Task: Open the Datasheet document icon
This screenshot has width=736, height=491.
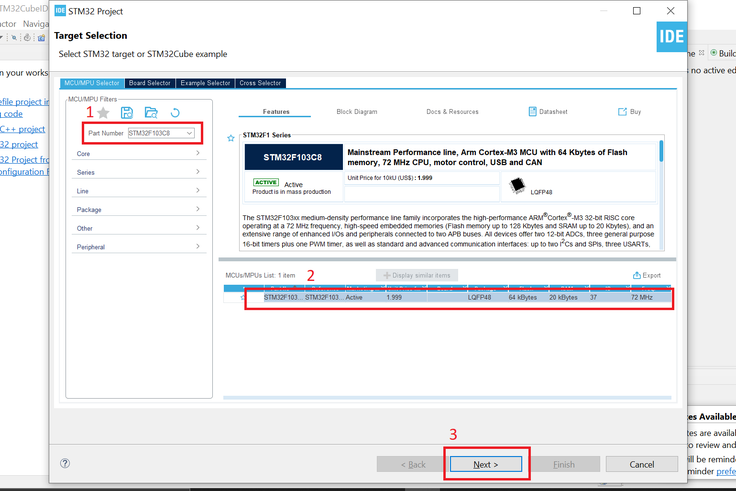Action: [532, 111]
